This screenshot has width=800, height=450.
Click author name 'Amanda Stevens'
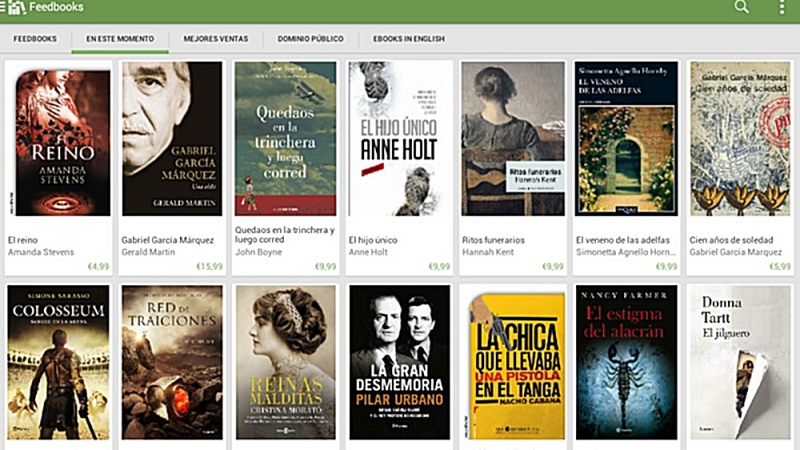click(x=41, y=252)
